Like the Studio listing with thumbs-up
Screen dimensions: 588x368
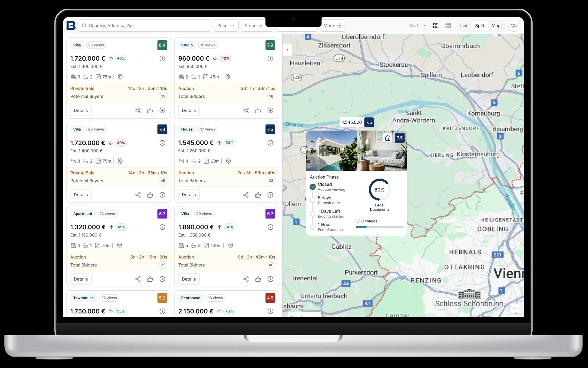click(258, 110)
